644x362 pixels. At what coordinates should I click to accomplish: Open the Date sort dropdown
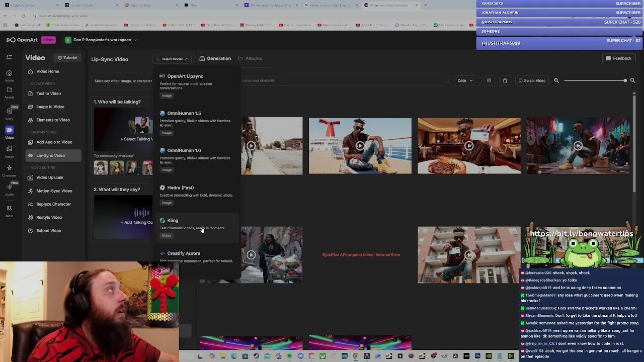(x=464, y=80)
